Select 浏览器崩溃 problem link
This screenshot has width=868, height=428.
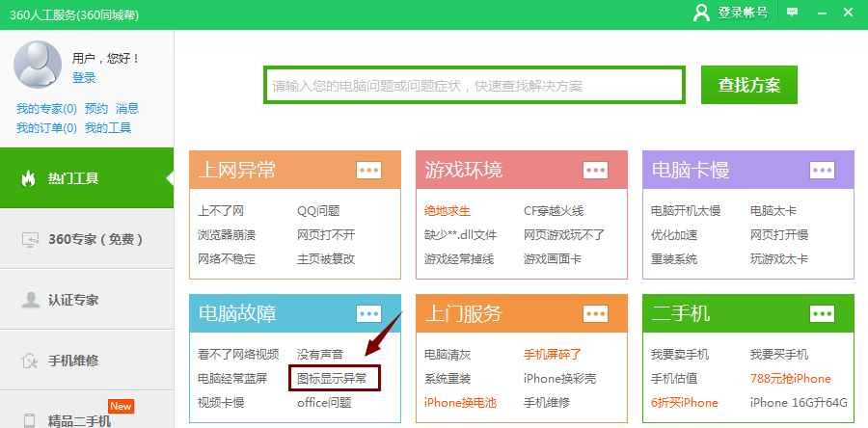point(227,235)
